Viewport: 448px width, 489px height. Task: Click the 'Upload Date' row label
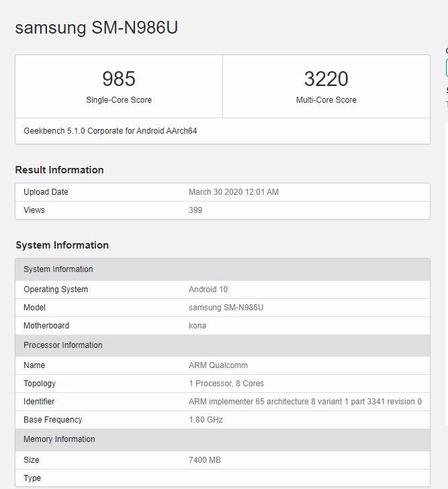[x=46, y=192]
